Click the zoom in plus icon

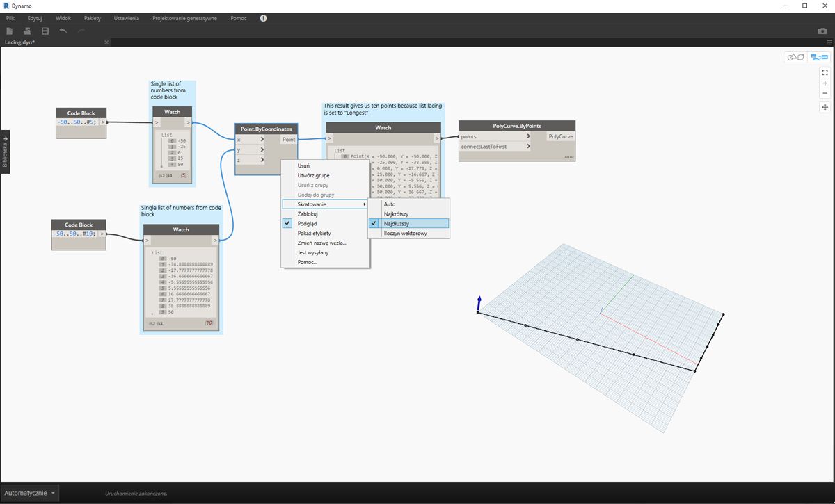click(x=825, y=83)
